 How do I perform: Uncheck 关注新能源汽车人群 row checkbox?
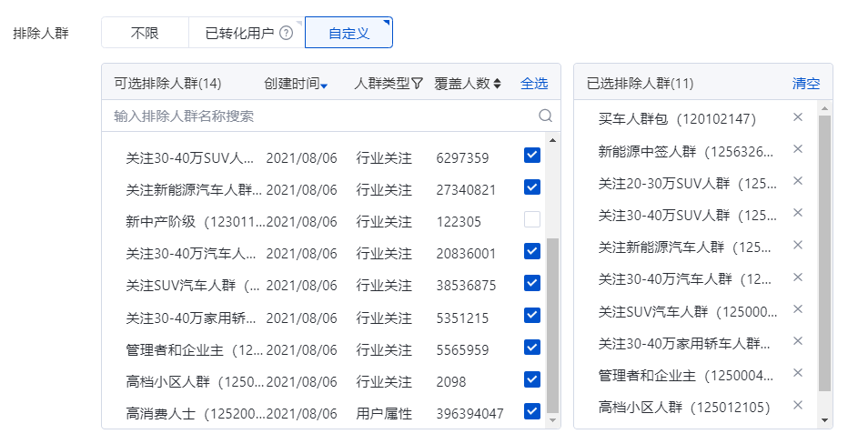532,187
